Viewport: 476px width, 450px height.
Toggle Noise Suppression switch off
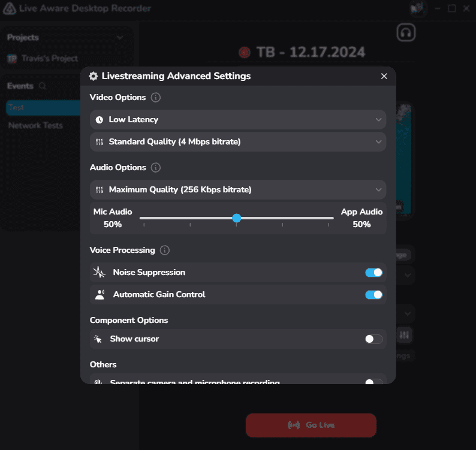pos(373,273)
